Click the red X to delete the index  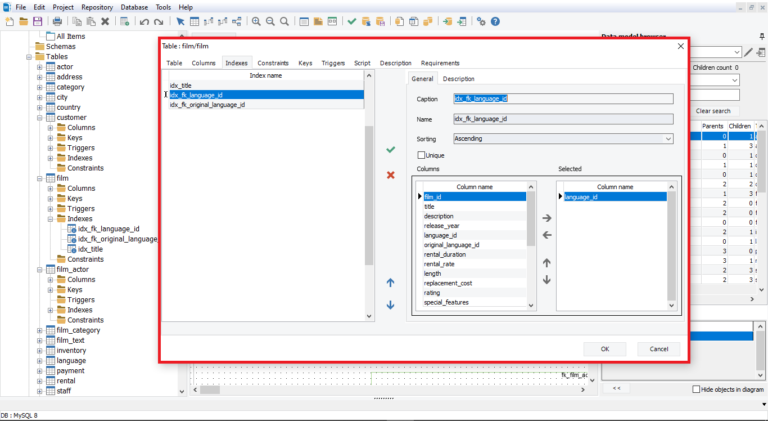390,175
